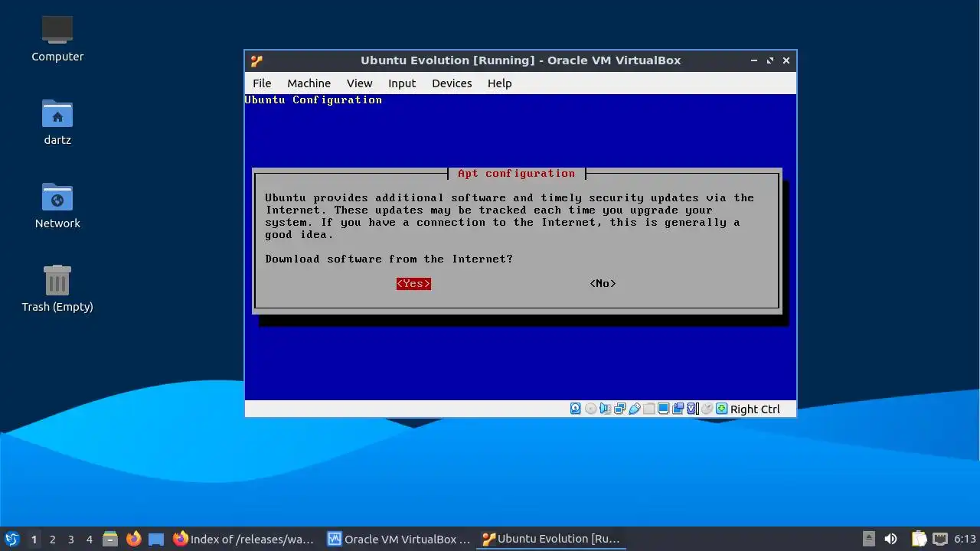Image resolution: width=980 pixels, height=551 pixels.
Task: Open the View menu
Action: pos(359,83)
